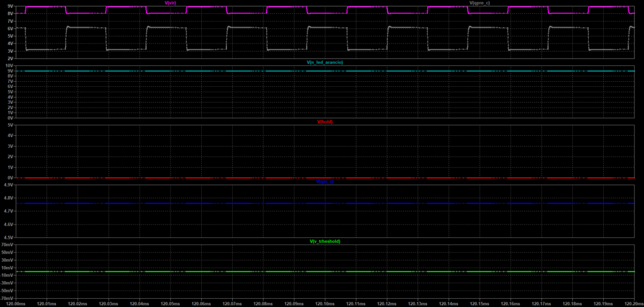Click the 120.11ms time axis label
This screenshot has width=644, height=307.
(356, 304)
